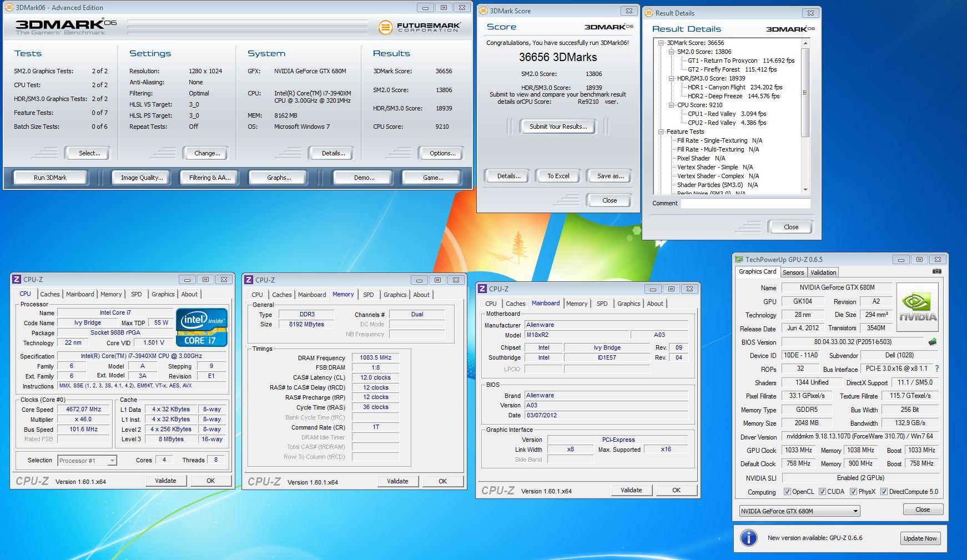This screenshot has height=560, width=967.
Task: Click the To Excel button
Action: click(558, 176)
